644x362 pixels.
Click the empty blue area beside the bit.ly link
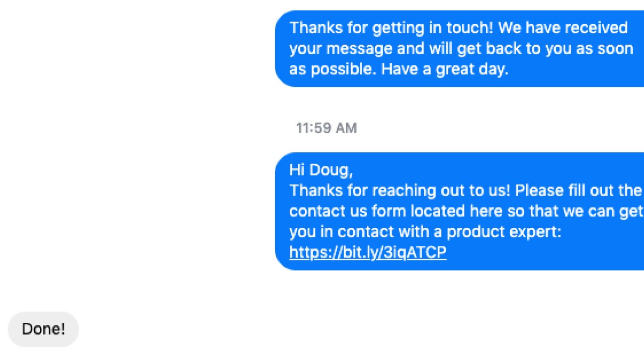[x=543, y=252]
